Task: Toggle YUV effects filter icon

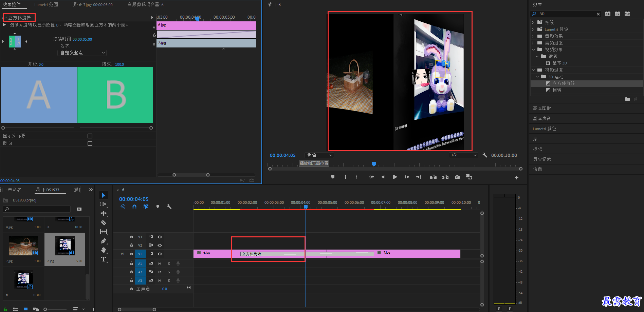Action: pyautogui.click(x=627, y=14)
